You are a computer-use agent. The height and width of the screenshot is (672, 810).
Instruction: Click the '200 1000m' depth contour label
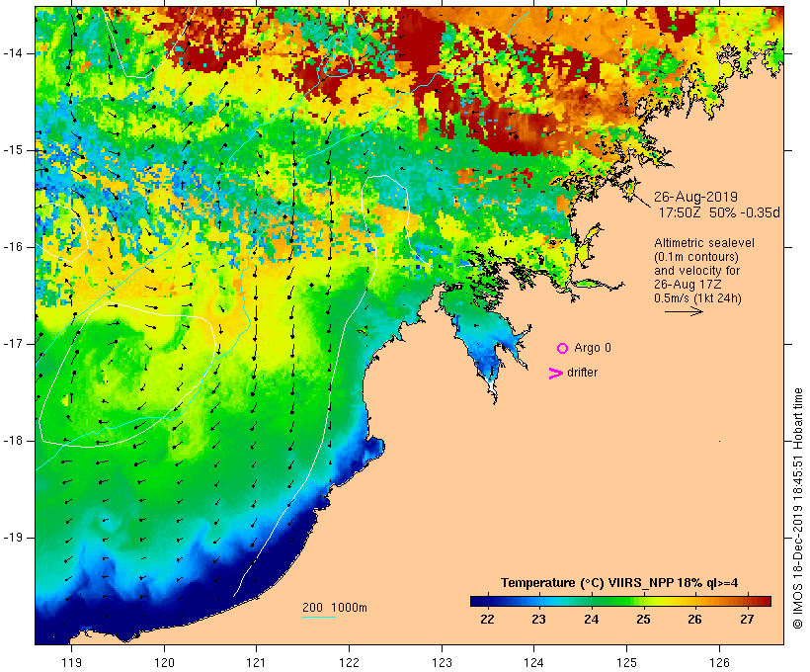[x=335, y=608]
